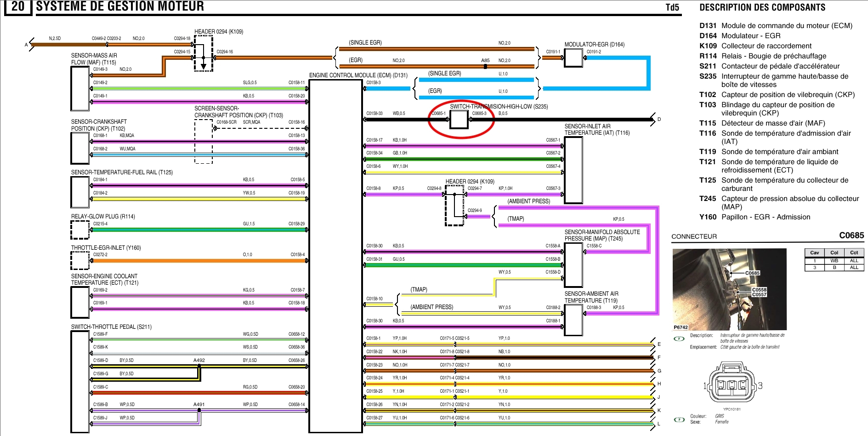Screen dimensions: 868x436
Task: Select the WB cell in connector table
Action: 834,261
